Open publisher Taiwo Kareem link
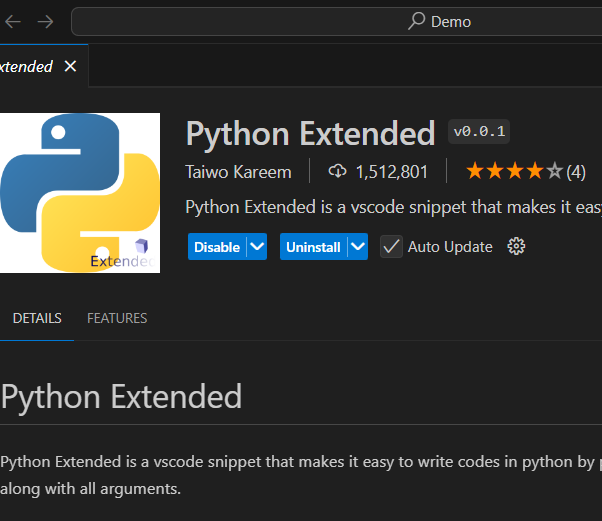The image size is (602, 521). 239,172
